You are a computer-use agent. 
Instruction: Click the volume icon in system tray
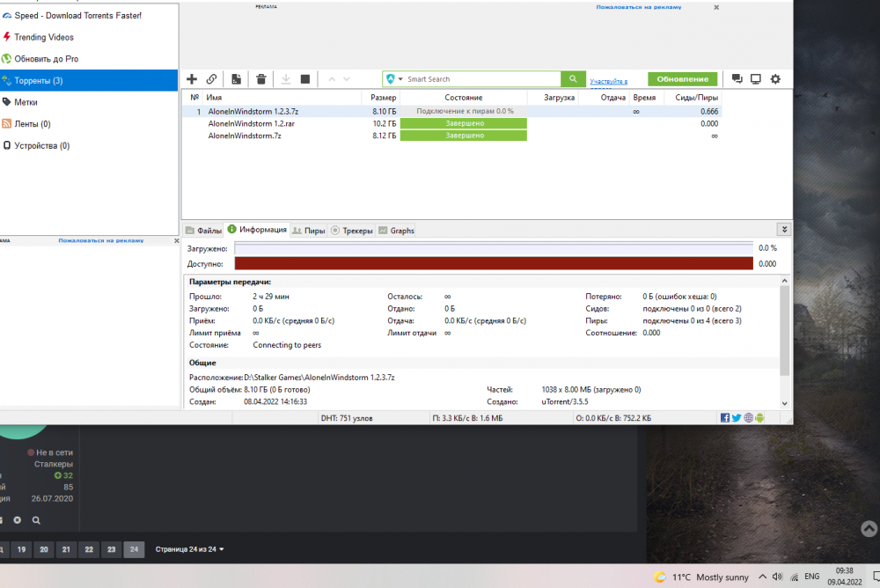point(794,577)
